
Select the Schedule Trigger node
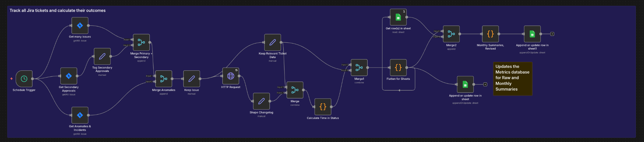click(x=24, y=79)
